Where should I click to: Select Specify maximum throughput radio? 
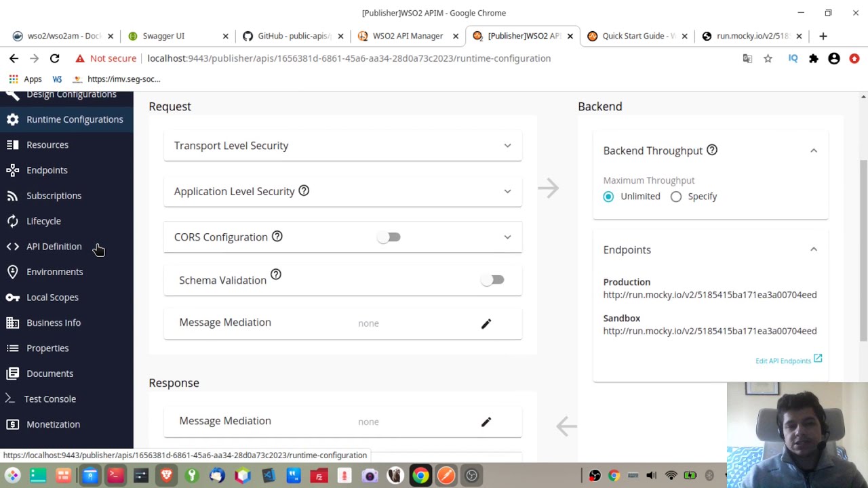point(676,197)
